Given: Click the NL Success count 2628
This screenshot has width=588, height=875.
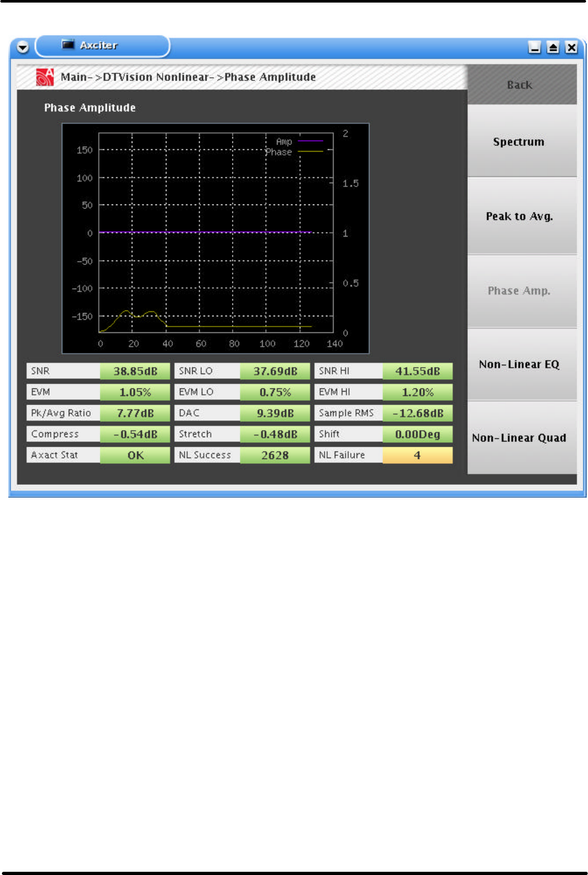Looking at the screenshot, I should pos(275,455).
